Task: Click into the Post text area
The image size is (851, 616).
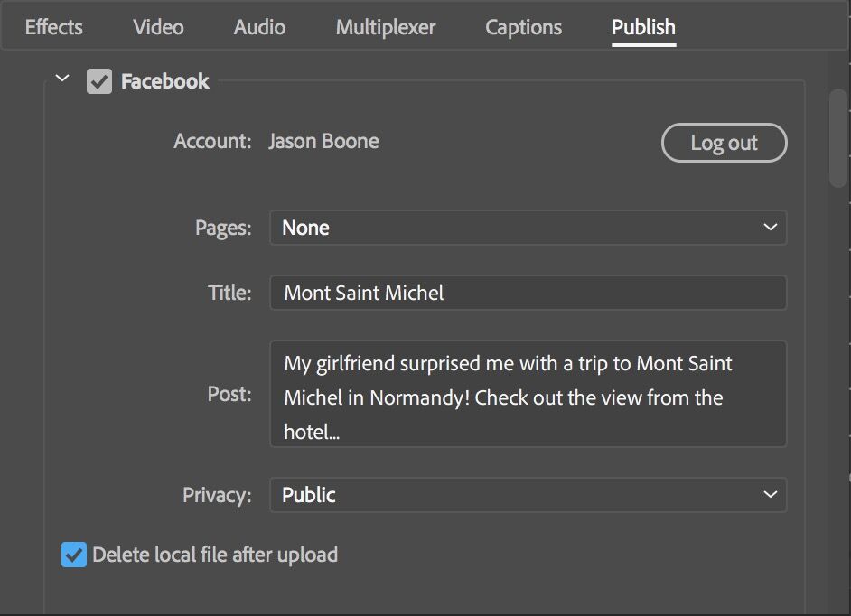Action: (x=528, y=394)
